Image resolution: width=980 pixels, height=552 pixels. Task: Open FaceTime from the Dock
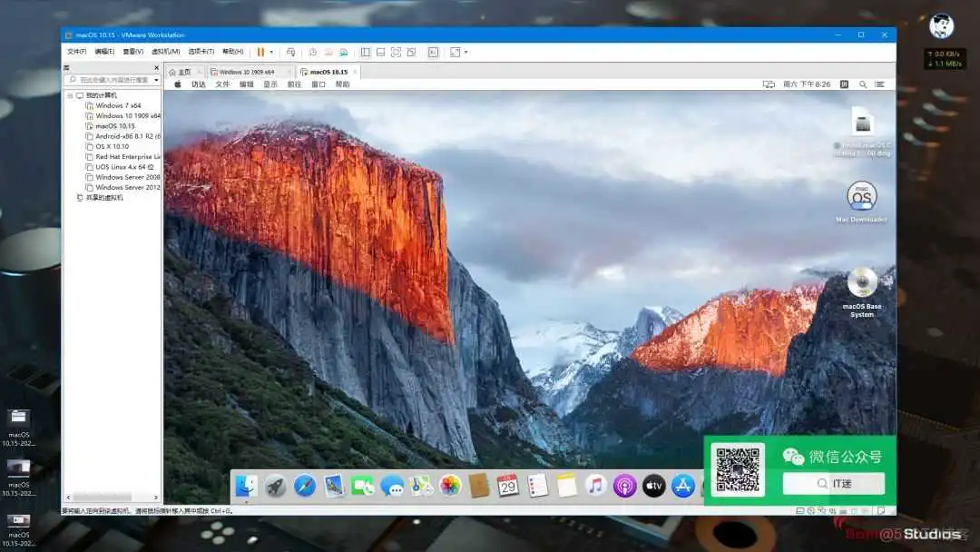coord(362,486)
